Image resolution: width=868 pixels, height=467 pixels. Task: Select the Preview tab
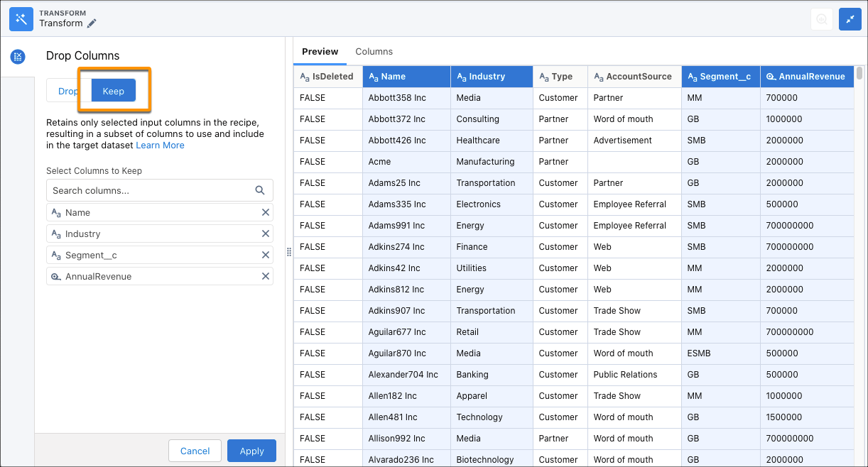point(320,51)
